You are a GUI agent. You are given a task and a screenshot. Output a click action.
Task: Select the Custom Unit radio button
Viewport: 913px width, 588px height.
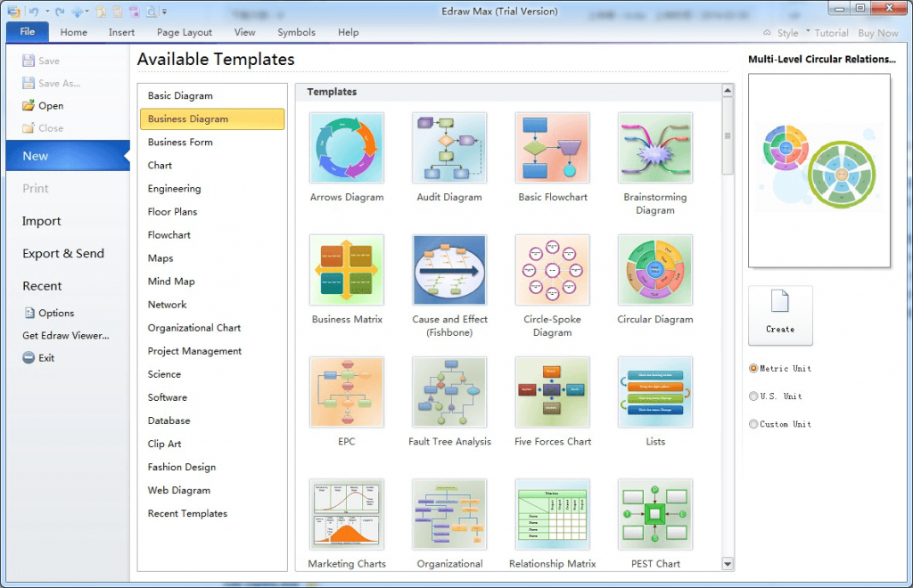coord(753,424)
